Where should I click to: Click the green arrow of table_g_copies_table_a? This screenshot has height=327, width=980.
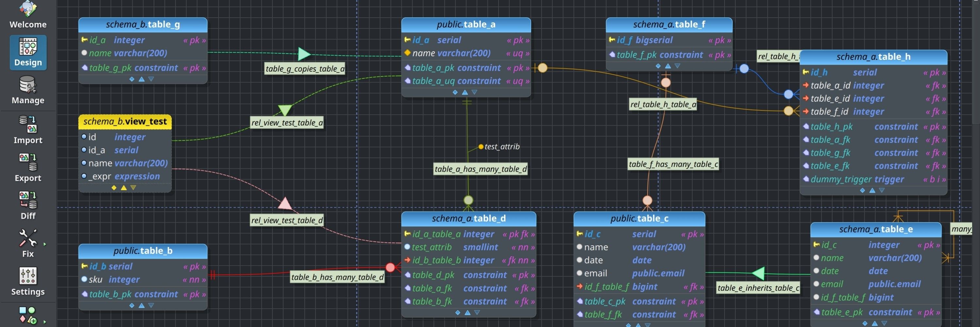click(x=304, y=54)
